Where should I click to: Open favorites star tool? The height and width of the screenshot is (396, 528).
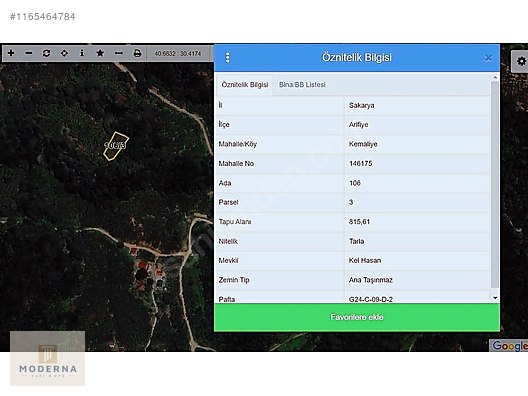coord(100,53)
